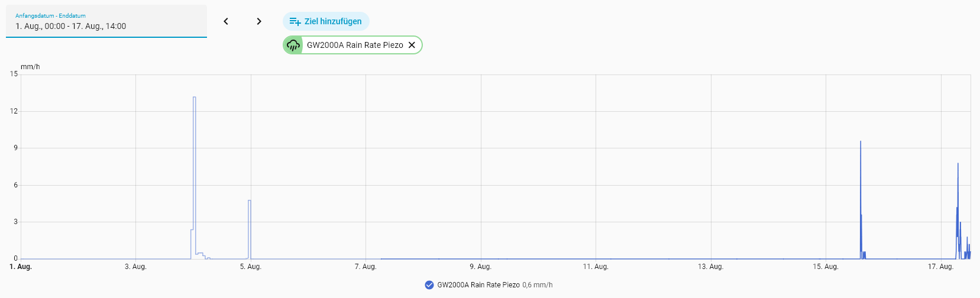The height and width of the screenshot is (298, 980).
Task: Click the 1. Aug. x-axis label
Action: (21, 267)
